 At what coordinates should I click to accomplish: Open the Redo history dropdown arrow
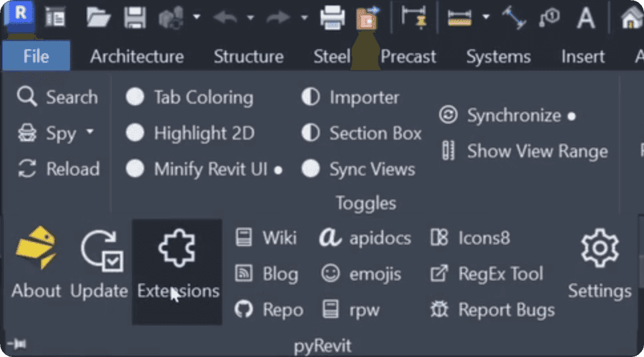304,18
